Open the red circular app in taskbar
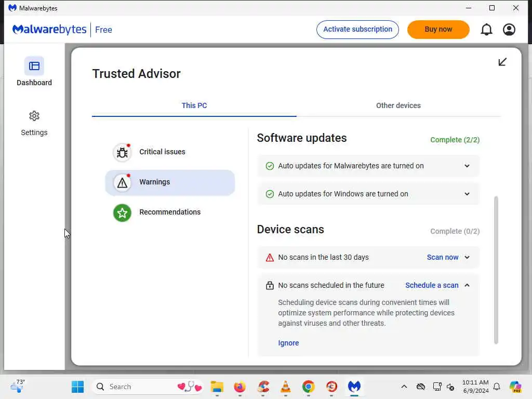Image resolution: width=532 pixels, height=399 pixels. [331, 387]
